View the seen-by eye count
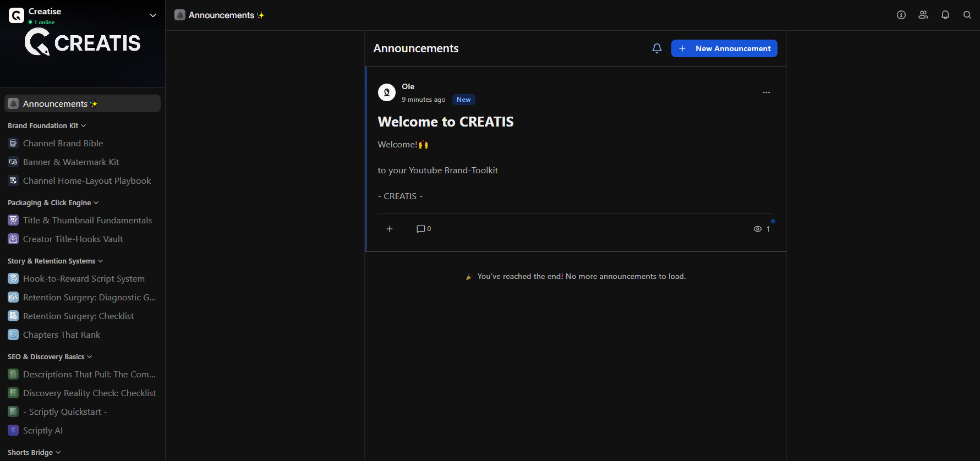 (x=762, y=229)
